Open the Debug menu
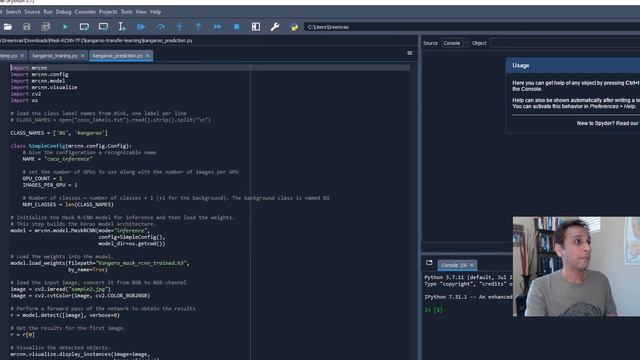The image size is (640, 360). click(x=63, y=12)
